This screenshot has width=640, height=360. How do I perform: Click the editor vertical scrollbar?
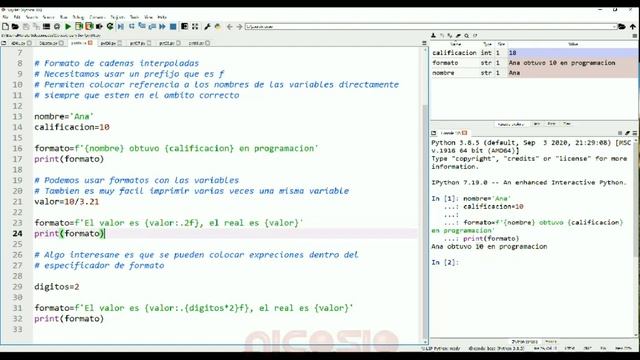point(424,196)
